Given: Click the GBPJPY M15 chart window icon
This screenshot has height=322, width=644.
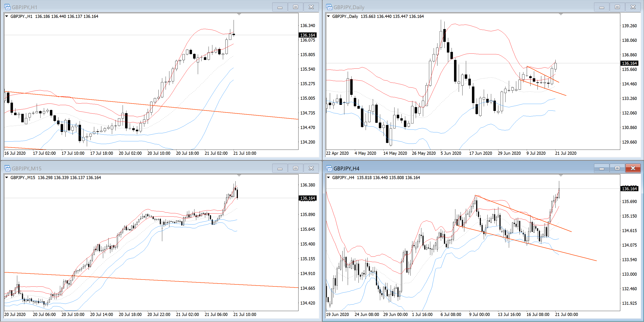Looking at the screenshot, I should click(x=7, y=168).
